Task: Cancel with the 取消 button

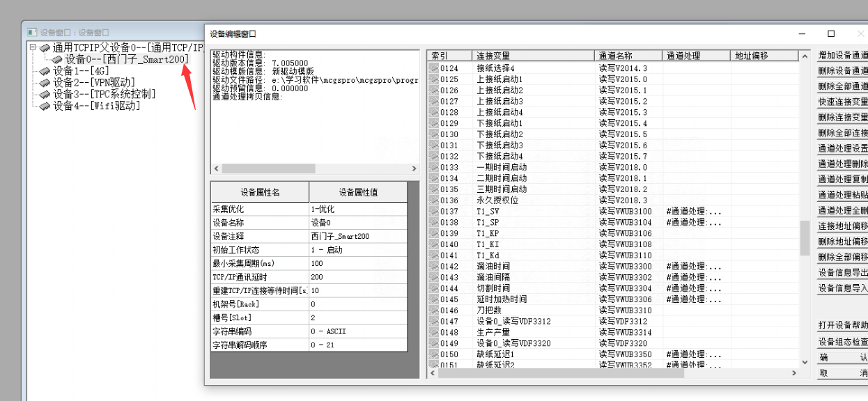Action: [x=842, y=373]
